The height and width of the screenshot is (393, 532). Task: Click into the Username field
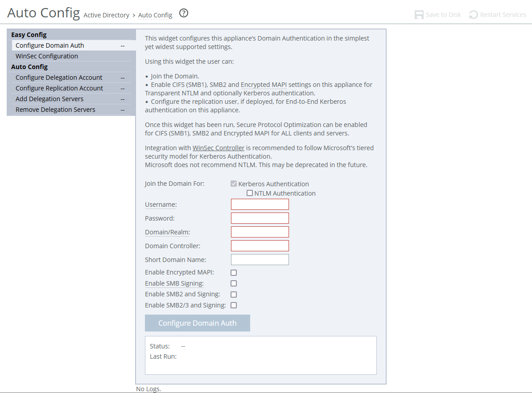260,205
